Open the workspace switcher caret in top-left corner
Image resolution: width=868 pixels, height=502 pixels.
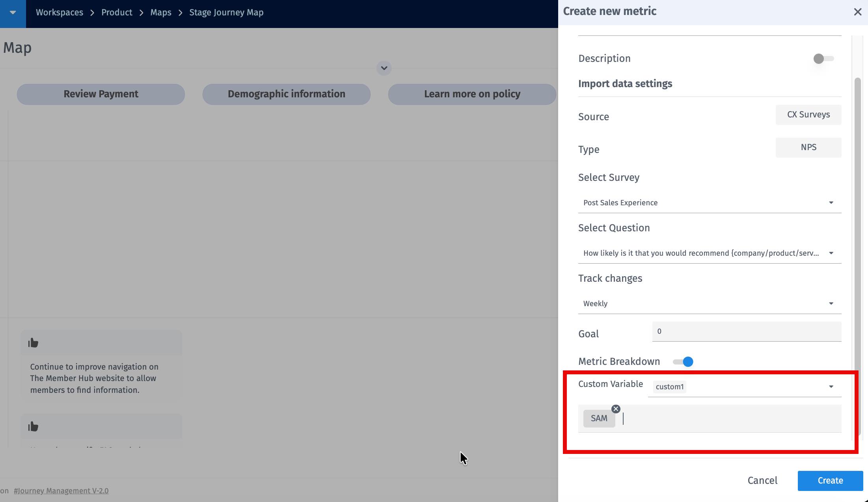coord(13,12)
